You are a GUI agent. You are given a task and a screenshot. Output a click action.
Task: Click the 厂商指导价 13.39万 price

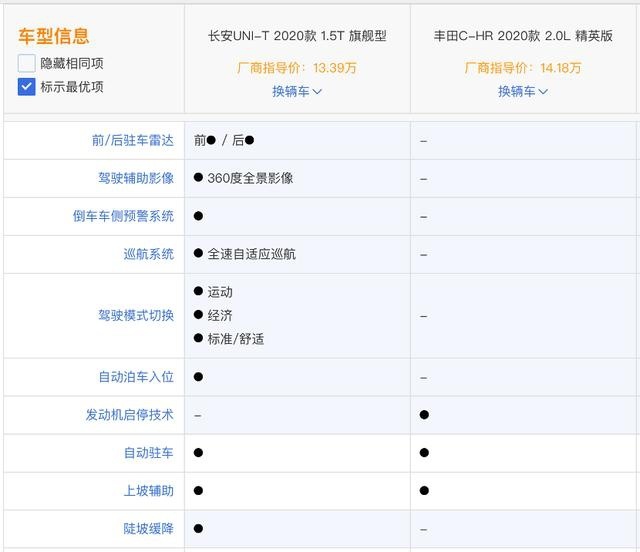point(297,68)
